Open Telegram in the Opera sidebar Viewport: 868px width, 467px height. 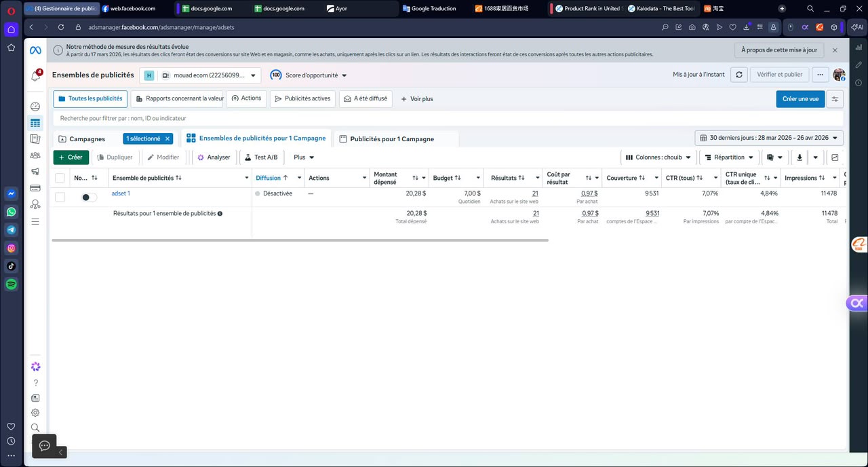(12, 230)
